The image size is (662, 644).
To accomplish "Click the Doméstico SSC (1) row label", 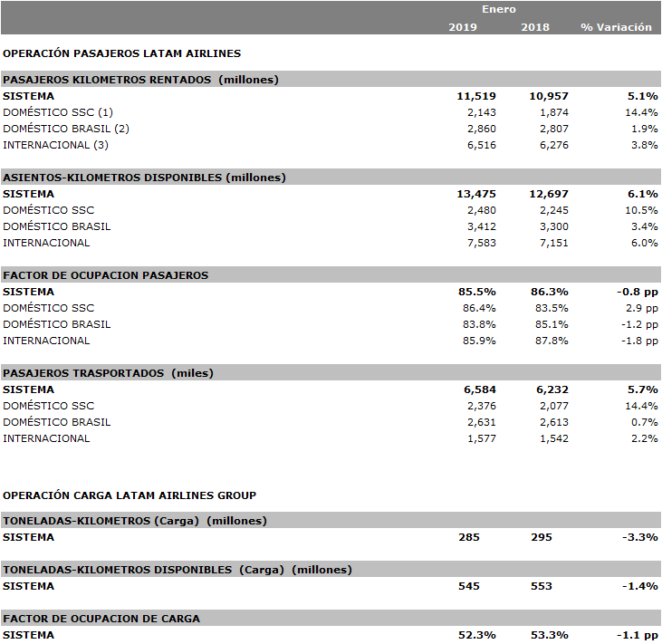I will pyautogui.click(x=59, y=112).
